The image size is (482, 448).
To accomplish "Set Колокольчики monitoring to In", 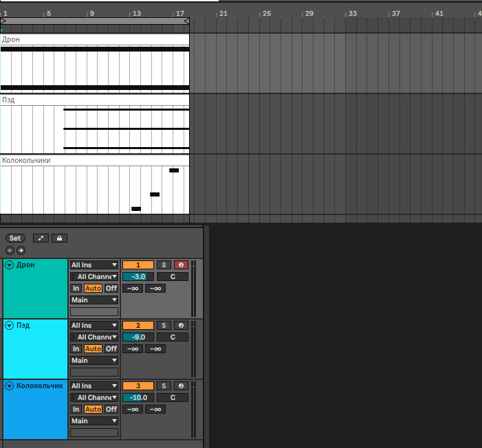I will [x=76, y=410].
